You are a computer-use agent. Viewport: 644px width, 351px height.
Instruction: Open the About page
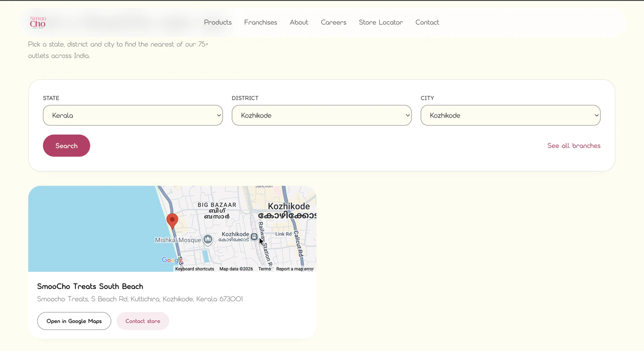coord(299,22)
